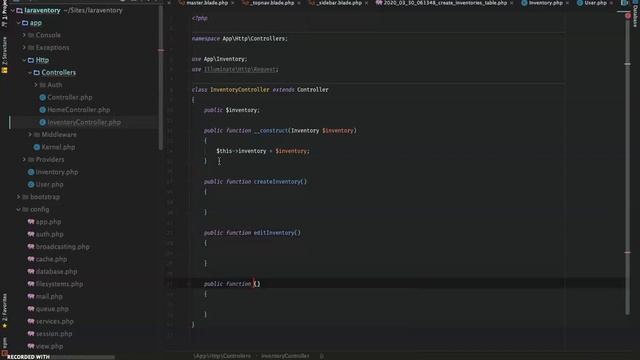
Task: Click the HomeController.php file icon
Action: [42, 110]
